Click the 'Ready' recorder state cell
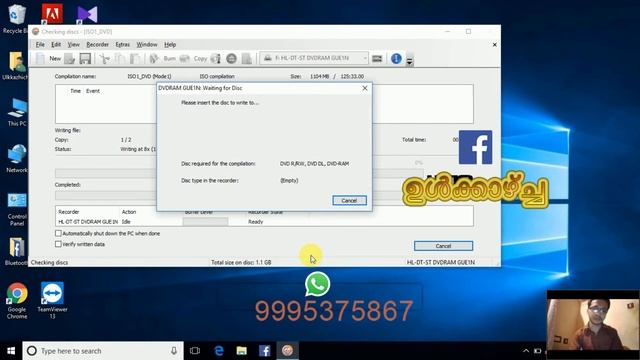Image resolution: width=640 pixels, height=360 pixels. tap(256, 222)
